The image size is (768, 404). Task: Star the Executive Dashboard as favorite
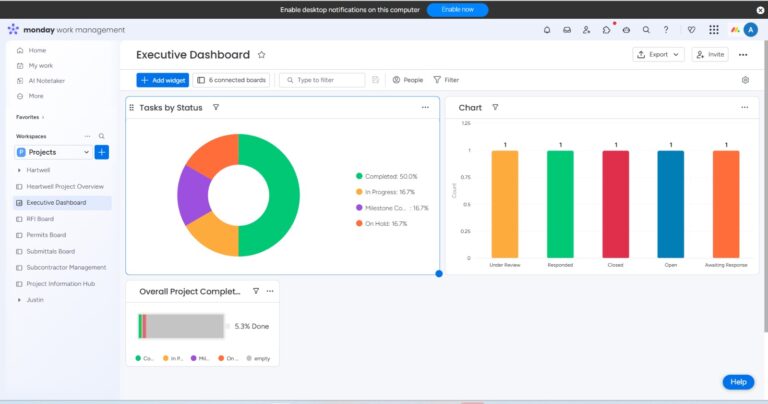[x=262, y=55]
